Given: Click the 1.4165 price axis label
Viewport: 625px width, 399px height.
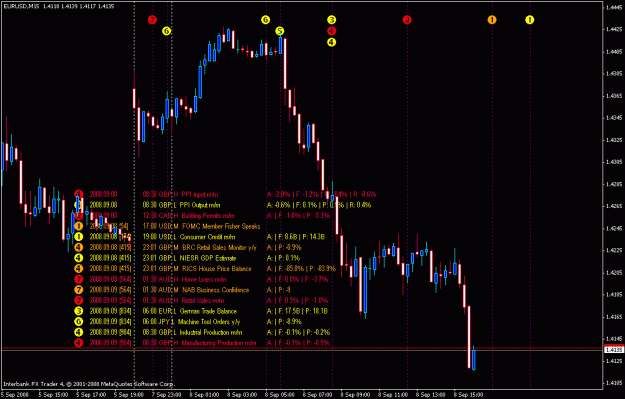Looking at the screenshot, I should 614,317.
